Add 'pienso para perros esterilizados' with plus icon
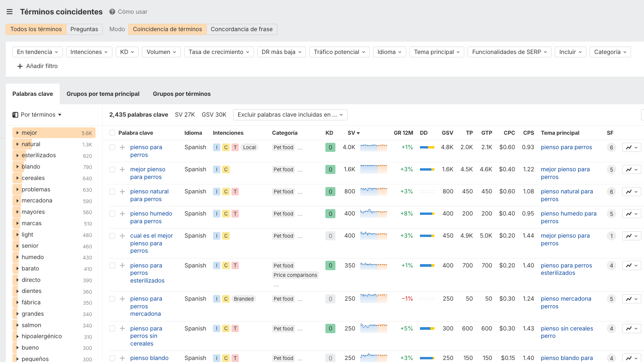The width and height of the screenshot is (644, 362). [122, 265]
